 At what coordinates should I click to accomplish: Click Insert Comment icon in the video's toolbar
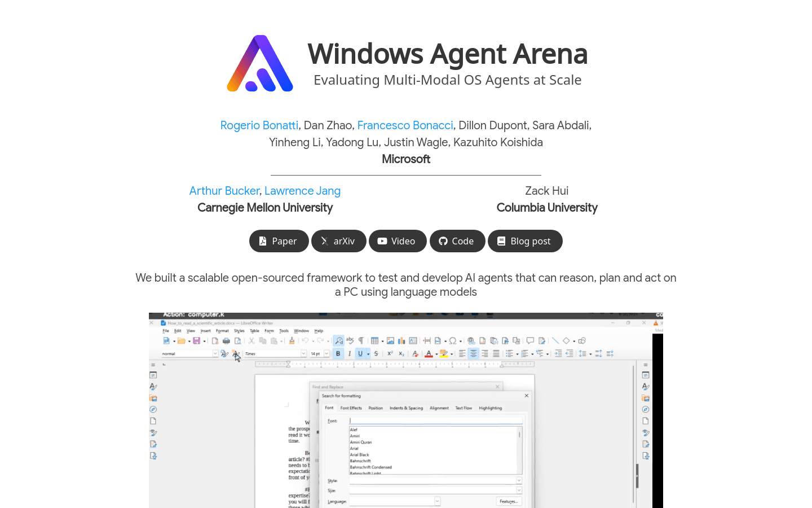(x=530, y=340)
